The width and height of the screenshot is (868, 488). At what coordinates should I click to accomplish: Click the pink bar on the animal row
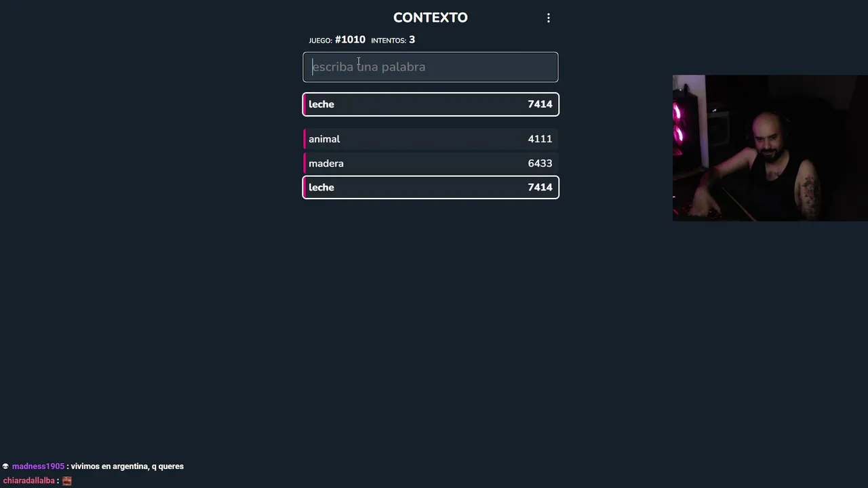click(304, 139)
